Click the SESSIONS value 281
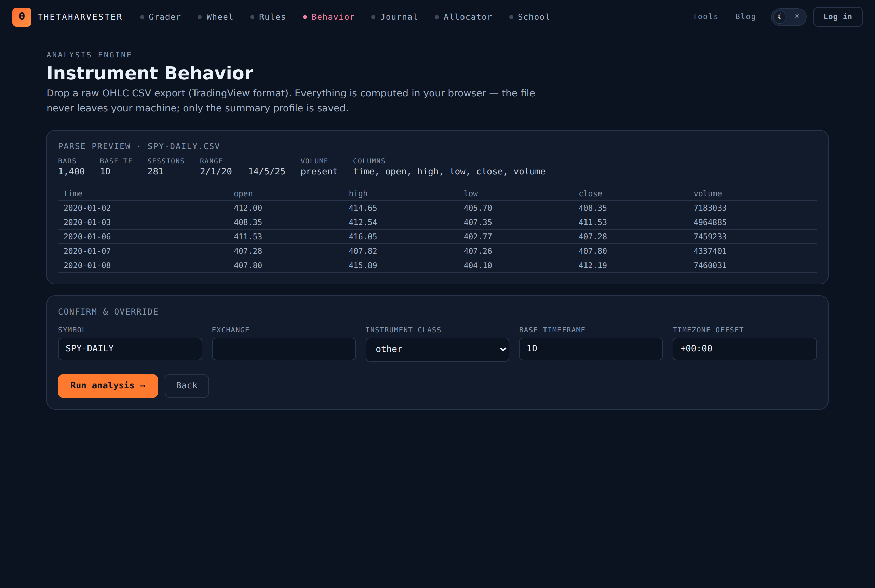Viewport: 875px width, 588px height. click(156, 172)
